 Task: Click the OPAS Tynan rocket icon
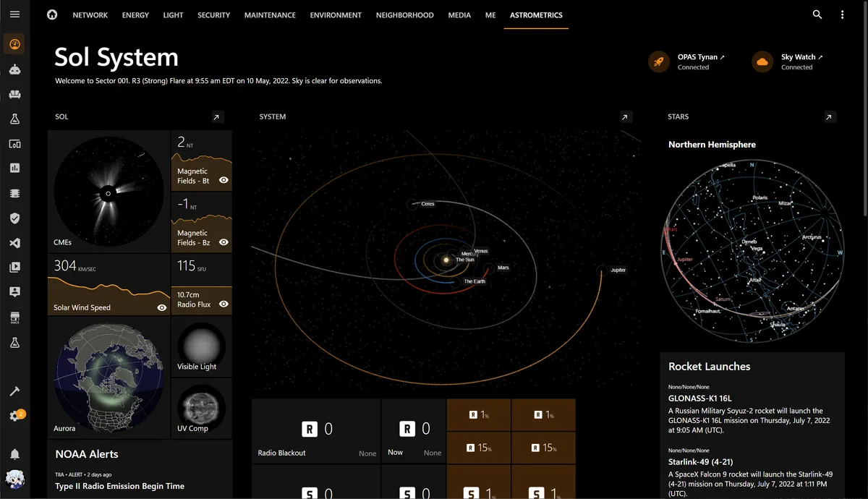click(659, 62)
